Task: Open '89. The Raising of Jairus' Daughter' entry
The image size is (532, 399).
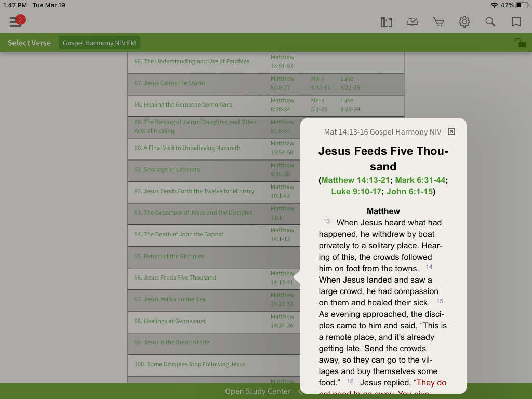Action: tap(195, 126)
